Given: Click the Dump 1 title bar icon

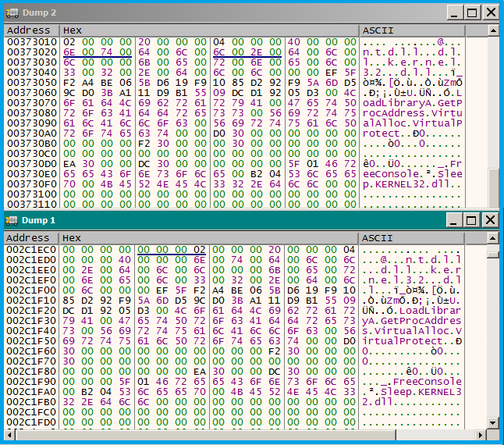Looking at the screenshot, I should 12,220.
